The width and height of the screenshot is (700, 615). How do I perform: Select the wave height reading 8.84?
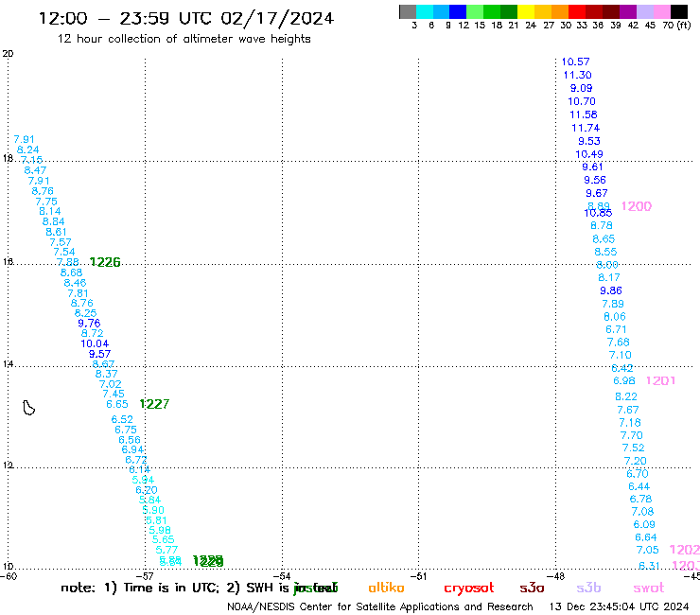(x=53, y=221)
